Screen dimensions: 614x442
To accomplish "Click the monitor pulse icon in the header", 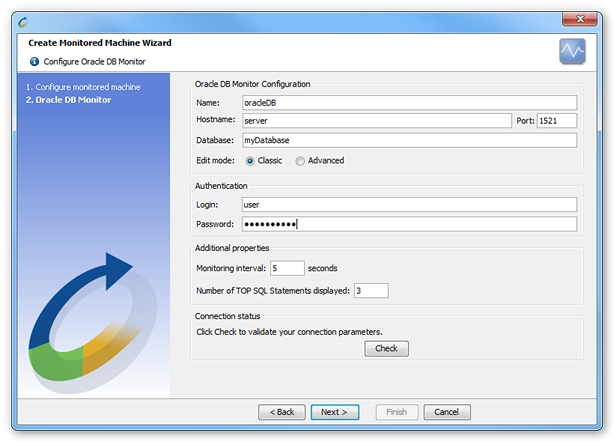I will [x=572, y=51].
